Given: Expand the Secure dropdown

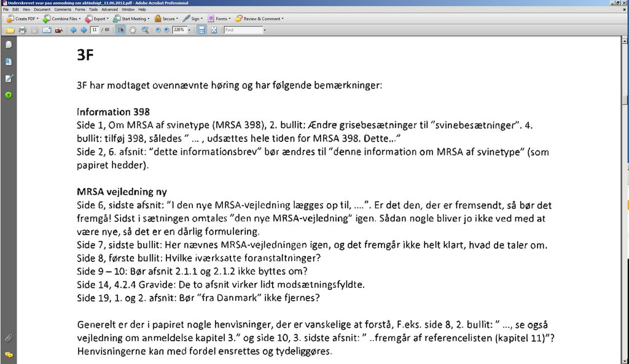Looking at the screenshot, I should click(x=177, y=18).
